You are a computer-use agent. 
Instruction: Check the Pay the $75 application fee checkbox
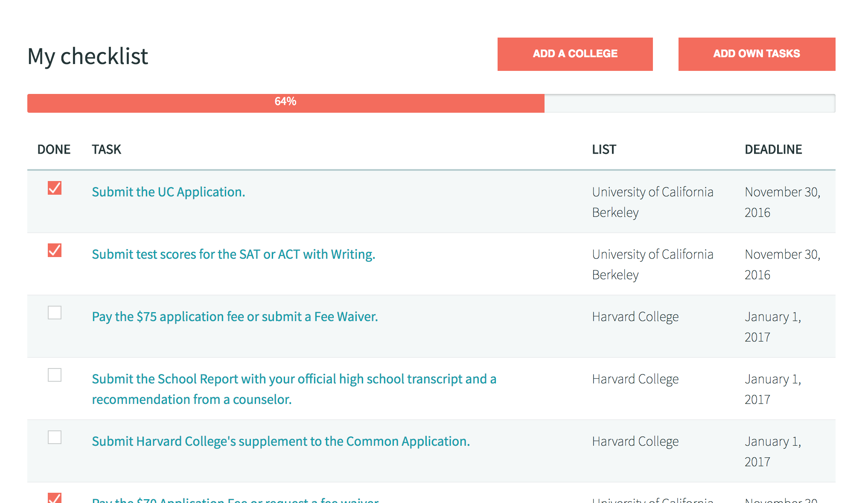55,313
